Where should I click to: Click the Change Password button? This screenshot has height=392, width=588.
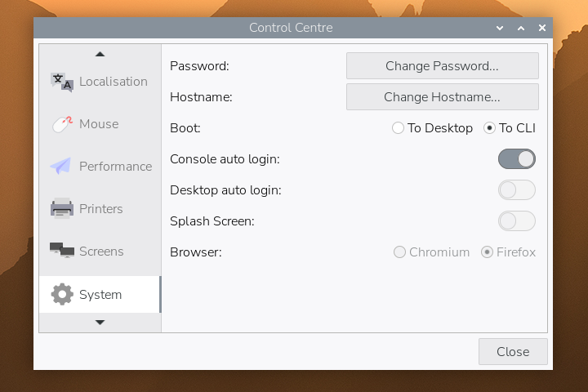[x=443, y=66]
